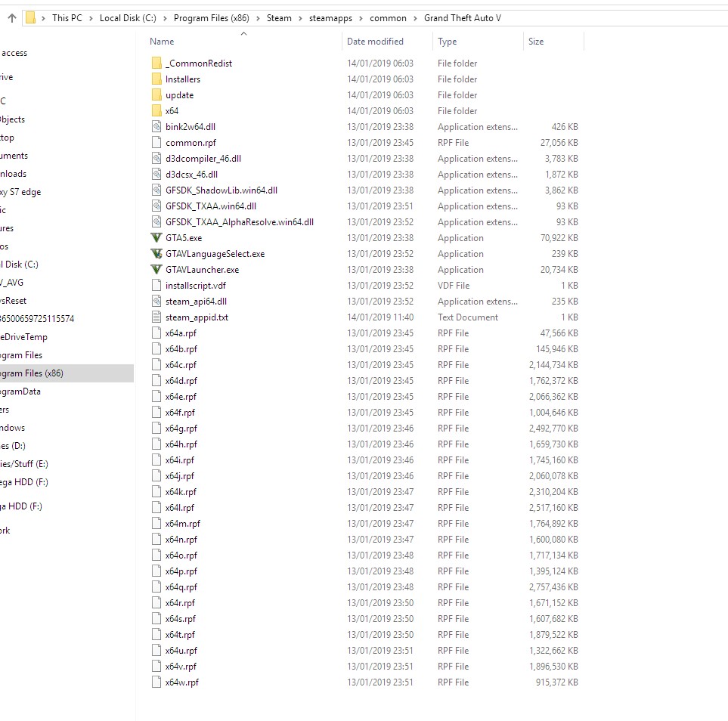Click Text Document type cell
The image size is (728, 721).
[467, 317]
